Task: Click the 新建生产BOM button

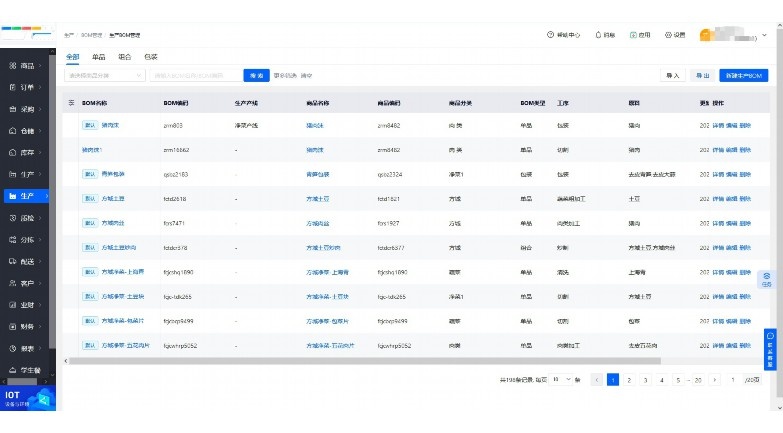Action: [x=744, y=75]
